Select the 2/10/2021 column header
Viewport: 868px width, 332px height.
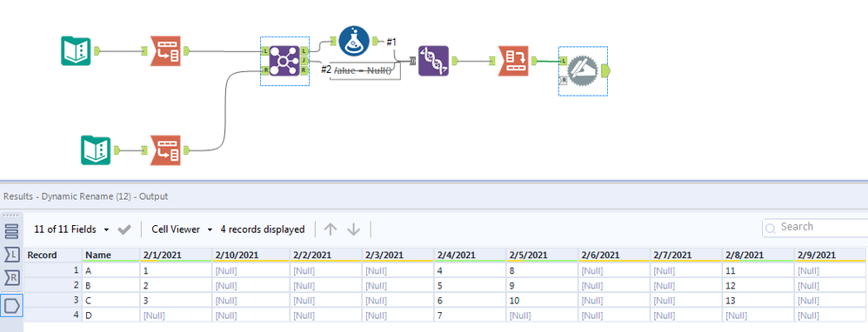tap(250, 256)
